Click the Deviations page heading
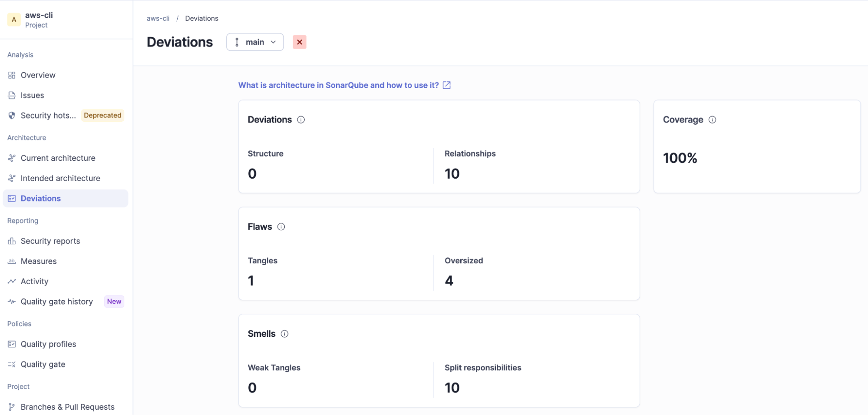This screenshot has height=415, width=868. [x=180, y=42]
